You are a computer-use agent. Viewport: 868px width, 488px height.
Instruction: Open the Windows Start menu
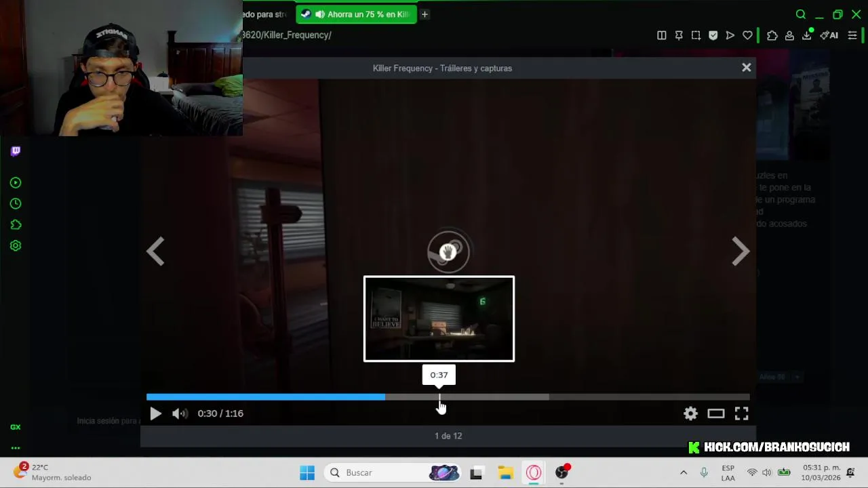307,472
